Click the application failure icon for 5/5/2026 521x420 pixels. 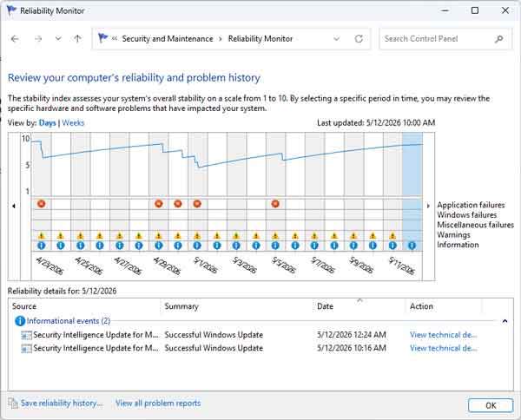pyautogui.click(x=275, y=204)
